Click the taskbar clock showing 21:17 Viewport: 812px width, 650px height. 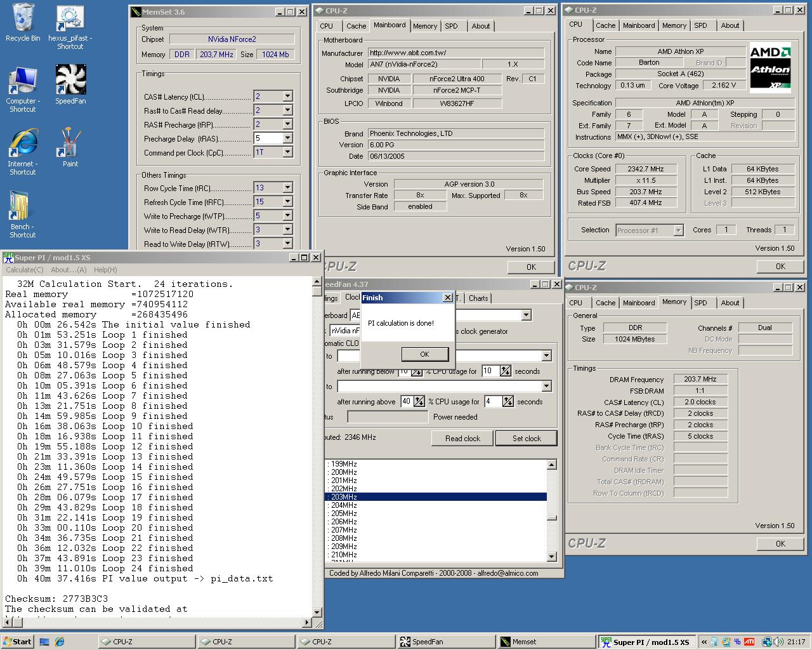(796, 642)
